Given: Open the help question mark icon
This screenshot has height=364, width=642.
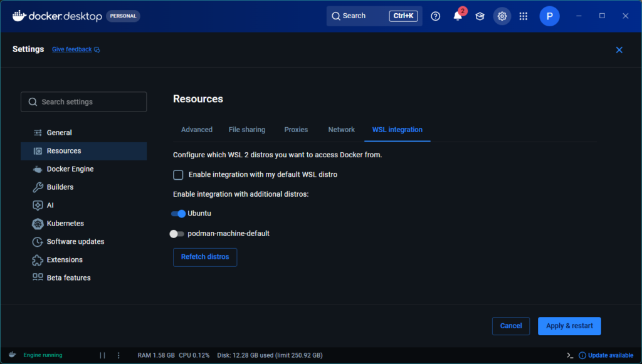Looking at the screenshot, I should click(436, 16).
